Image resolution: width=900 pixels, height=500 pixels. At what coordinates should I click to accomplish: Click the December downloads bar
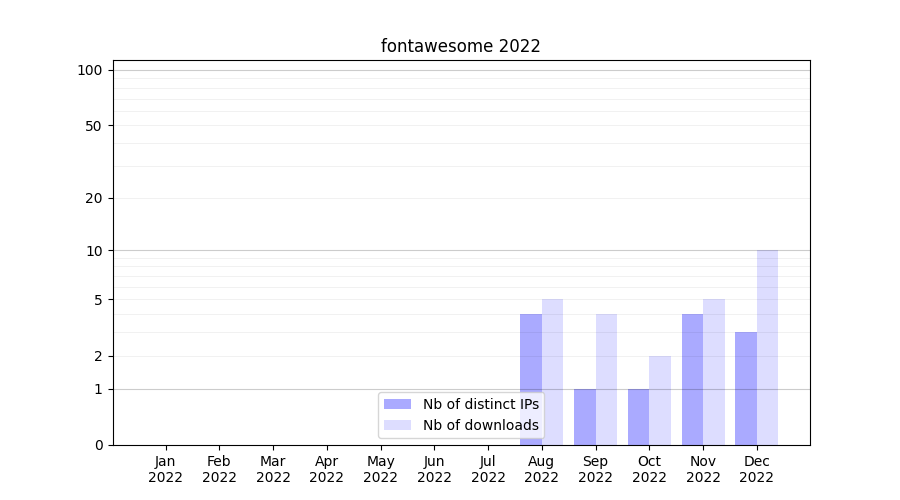[x=767, y=347]
